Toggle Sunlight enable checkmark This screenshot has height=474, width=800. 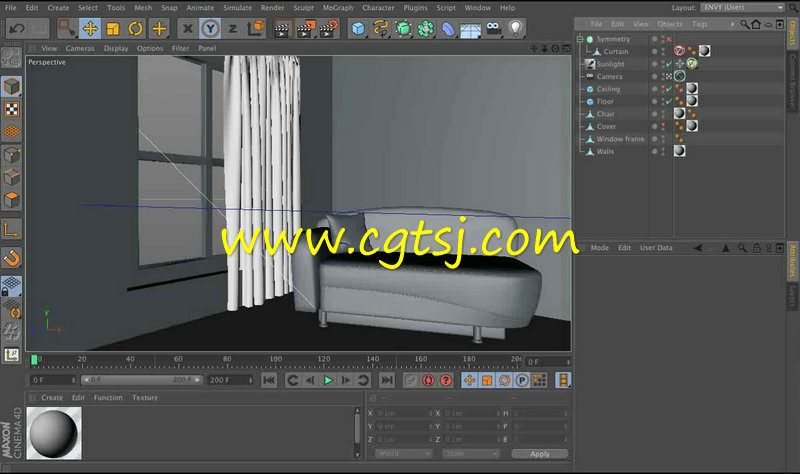[x=669, y=64]
